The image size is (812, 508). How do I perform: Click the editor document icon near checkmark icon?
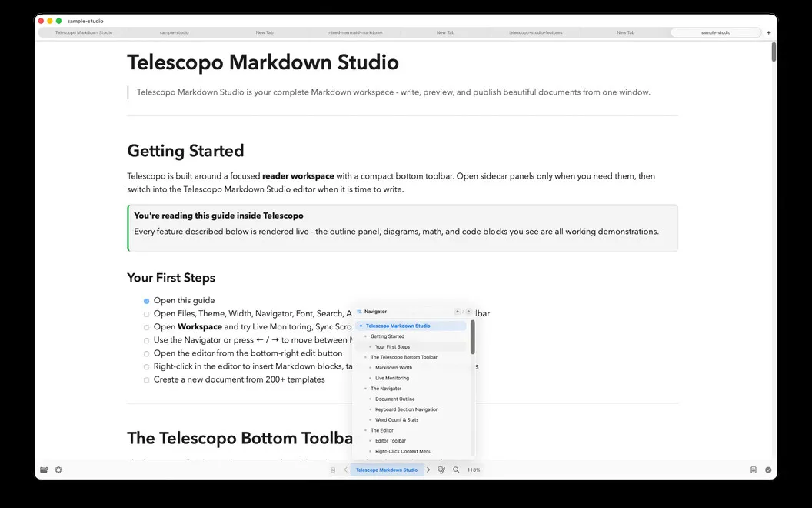754,470
